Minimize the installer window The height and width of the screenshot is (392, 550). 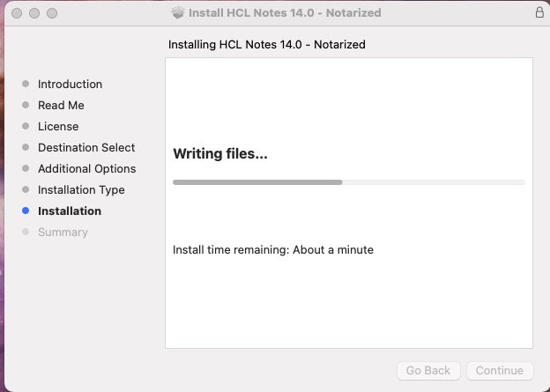[34, 14]
